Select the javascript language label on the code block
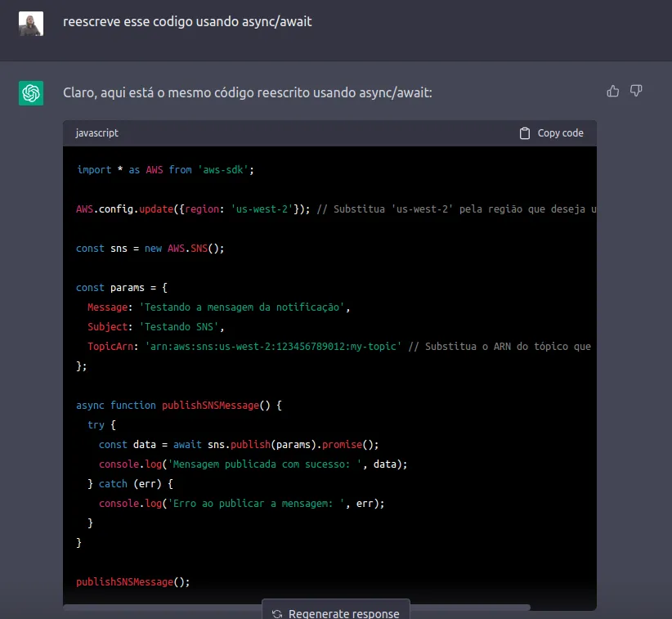Image resolution: width=672 pixels, height=619 pixels. pos(98,132)
